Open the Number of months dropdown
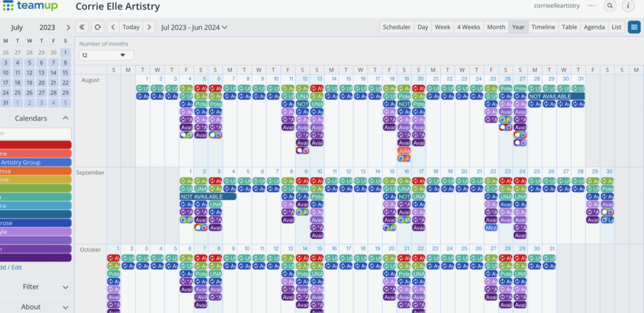Viewport: 644px width, 313px height. [x=106, y=55]
